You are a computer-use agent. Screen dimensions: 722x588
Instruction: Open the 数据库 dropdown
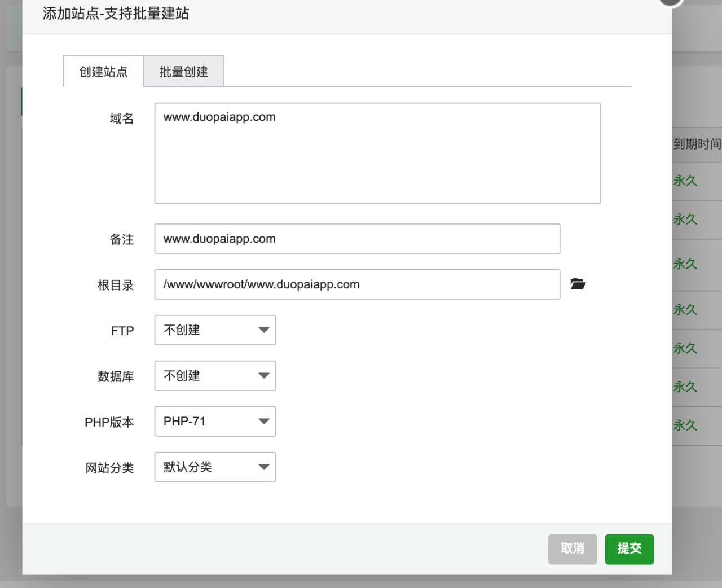[214, 376]
